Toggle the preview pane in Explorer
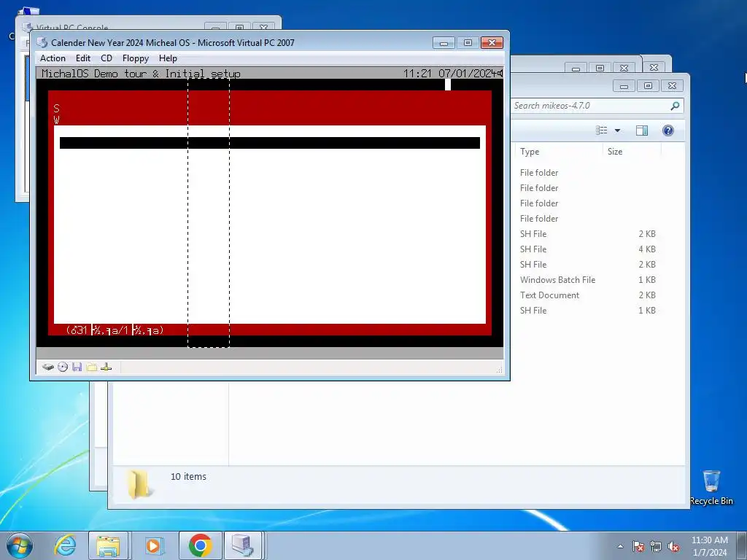This screenshot has height=560, width=747. [x=642, y=131]
